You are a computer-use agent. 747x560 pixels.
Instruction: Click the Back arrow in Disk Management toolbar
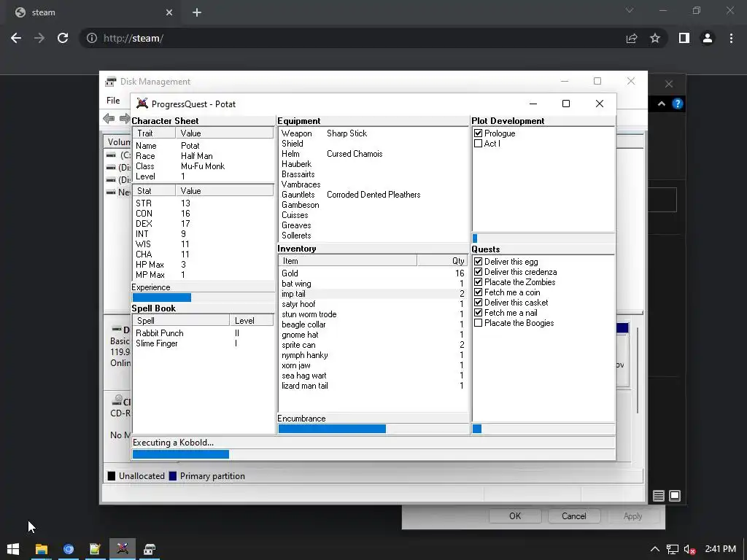tap(109, 119)
